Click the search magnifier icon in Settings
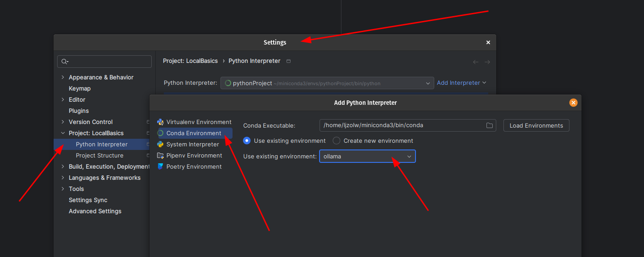 [x=65, y=62]
